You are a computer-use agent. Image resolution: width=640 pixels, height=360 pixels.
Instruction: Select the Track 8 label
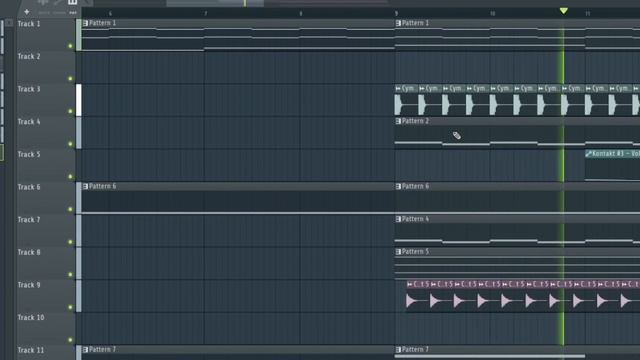pyautogui.click(x=29, y=253)
